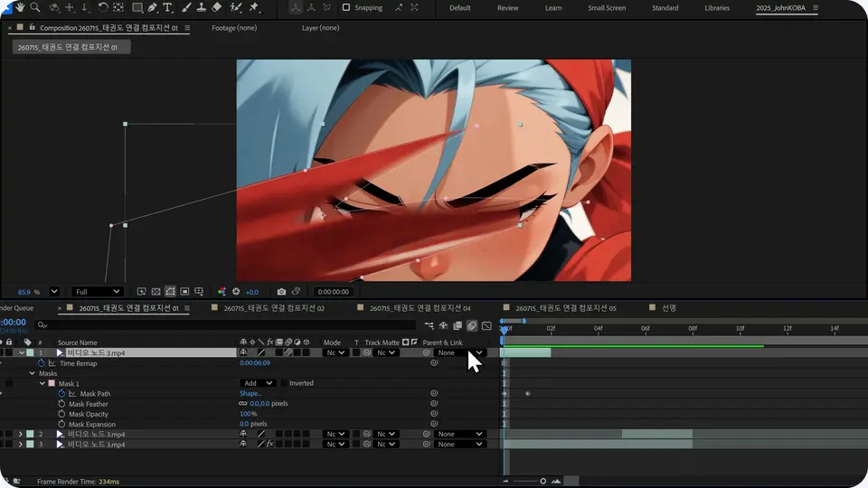Viewport: 868px width, 488px height.
Task: Click parent pick whip of layer 2
Action: 426,434
